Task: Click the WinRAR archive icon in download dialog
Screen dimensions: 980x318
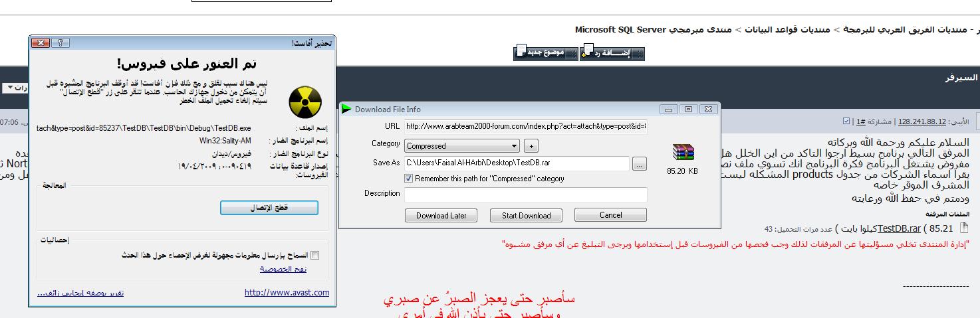Action: click(x=683, y=152)
